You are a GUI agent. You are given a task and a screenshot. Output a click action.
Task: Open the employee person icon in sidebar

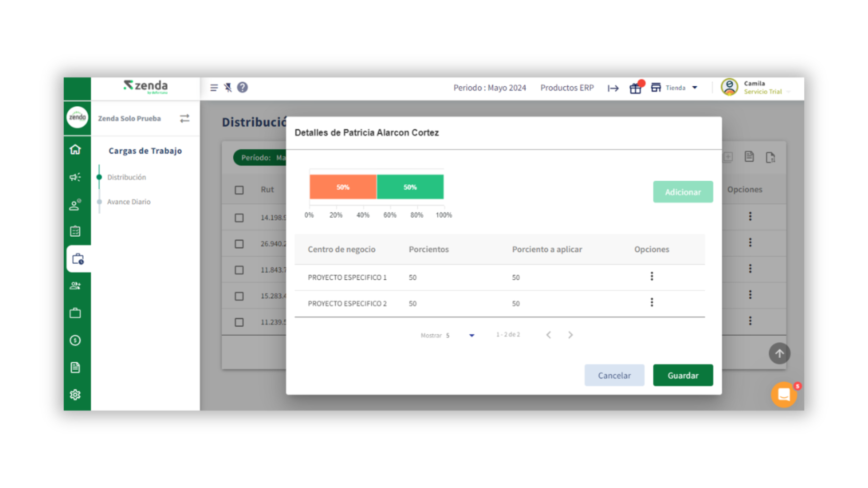pyautogui.click(x=75, y=205)
